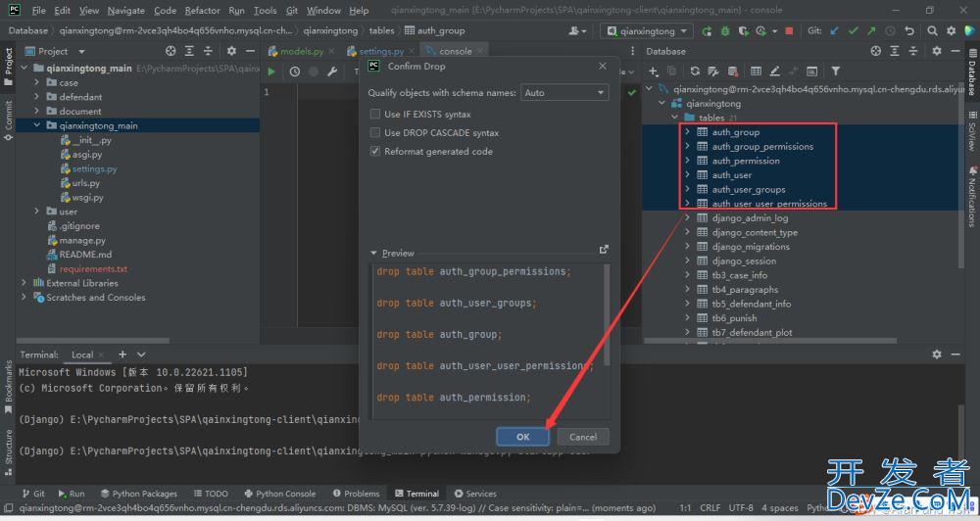
Task: Open the terminal tabs dropdown chevron
Action: pos(141,355)
